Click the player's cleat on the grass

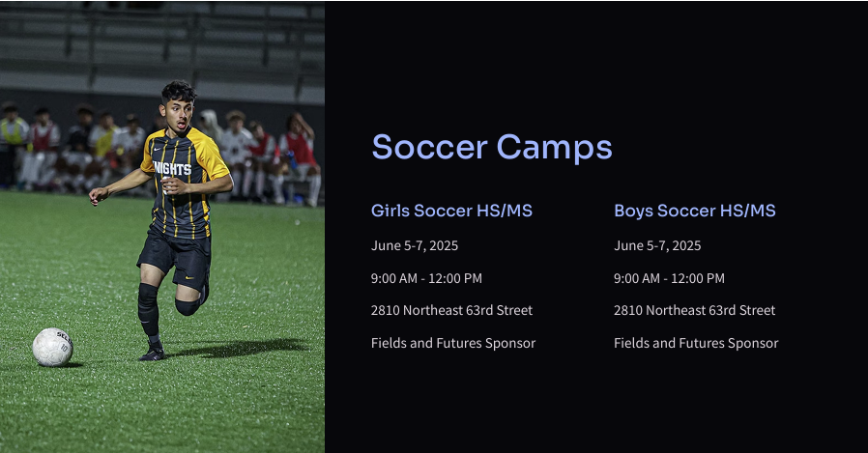click(152, 353)
